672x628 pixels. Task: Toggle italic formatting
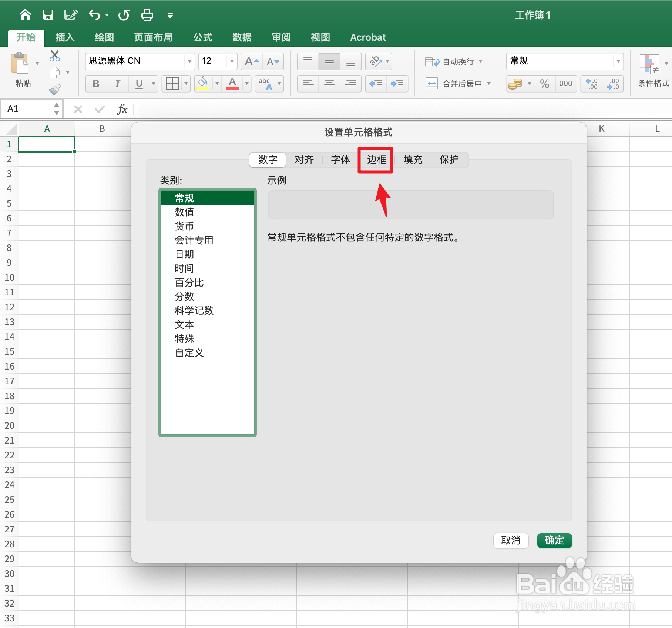pyautogui.click(x=117, y=83)
